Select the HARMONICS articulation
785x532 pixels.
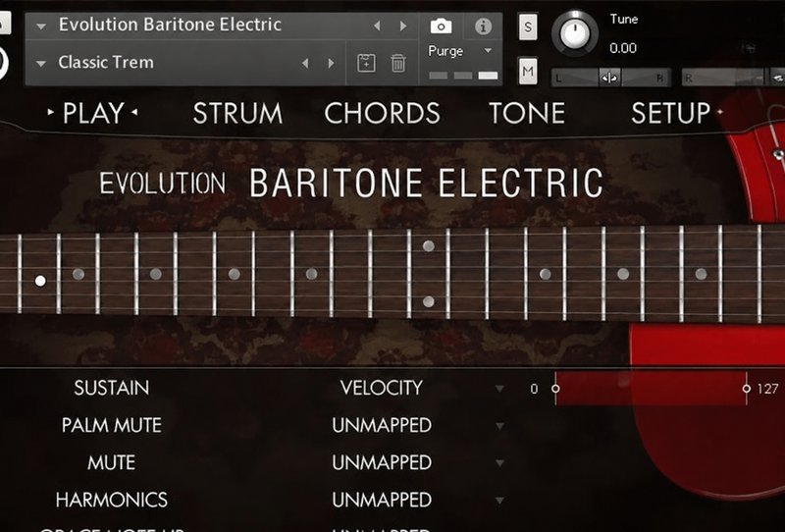tap(112, 500)
